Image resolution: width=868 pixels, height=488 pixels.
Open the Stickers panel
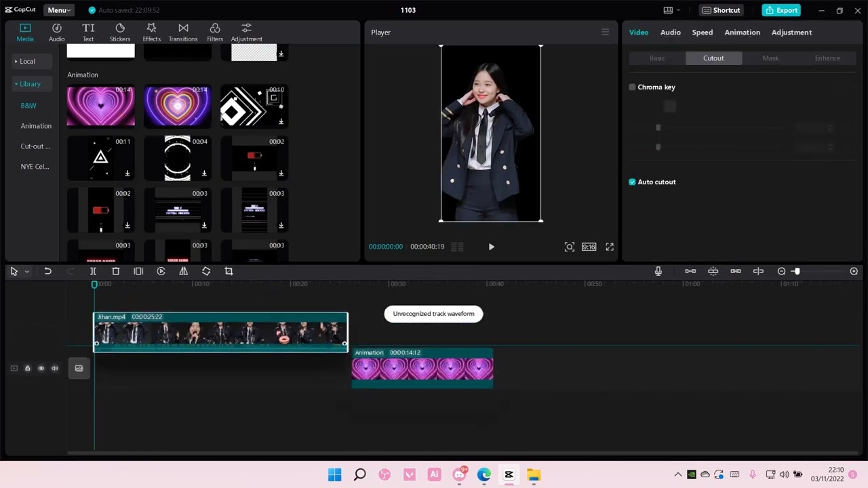pyautogui.click(x=120, y=32)
